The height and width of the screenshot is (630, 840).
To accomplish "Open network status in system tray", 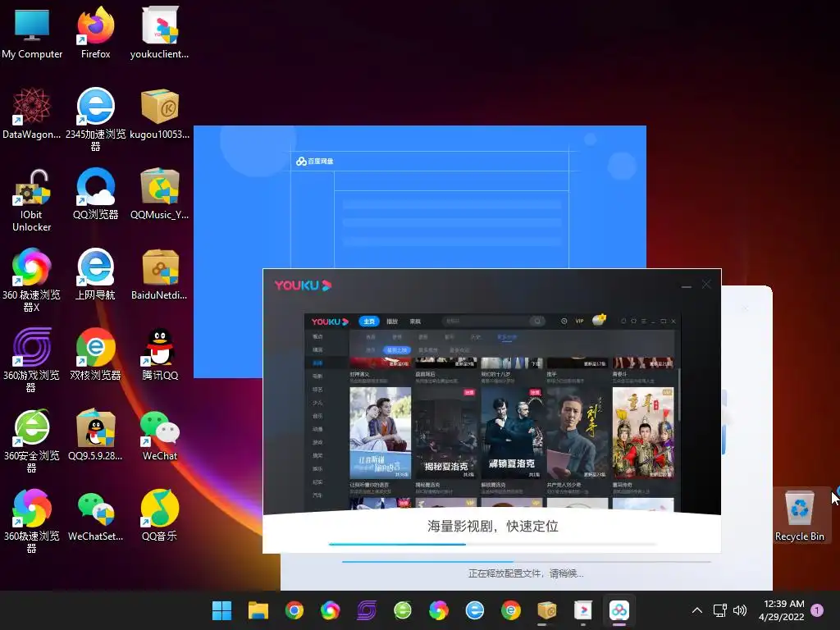I will [719, 610].
